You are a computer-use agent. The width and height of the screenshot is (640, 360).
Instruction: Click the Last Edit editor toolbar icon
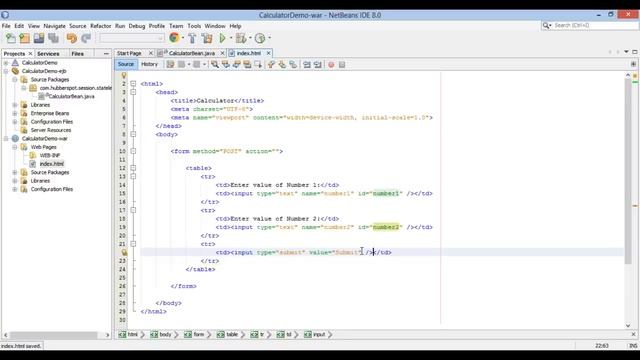(x=170, y=64)
